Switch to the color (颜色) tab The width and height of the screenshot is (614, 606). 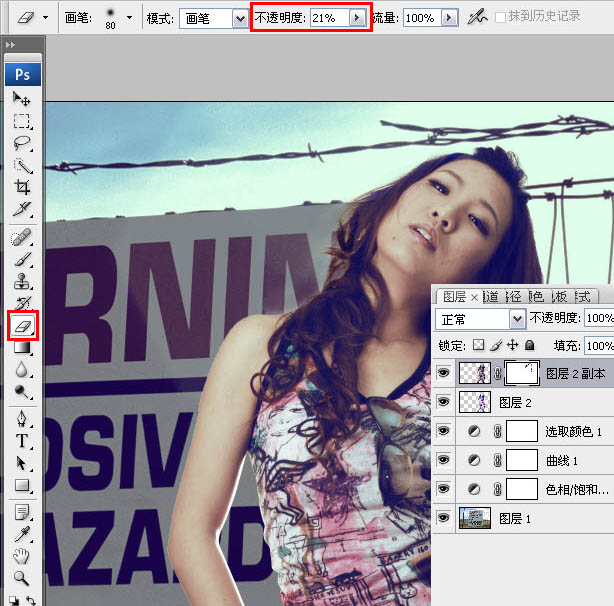[x=536, y=297]
